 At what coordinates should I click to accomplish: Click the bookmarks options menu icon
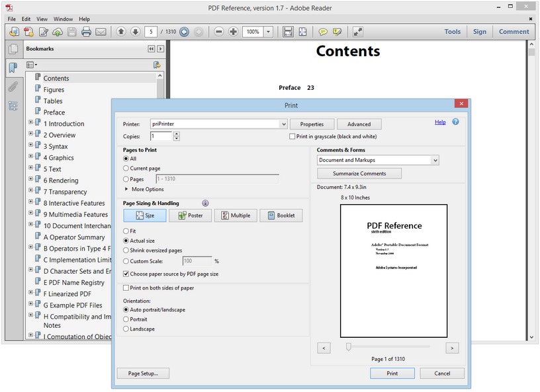pyautogui.click(x=32, y=65)
